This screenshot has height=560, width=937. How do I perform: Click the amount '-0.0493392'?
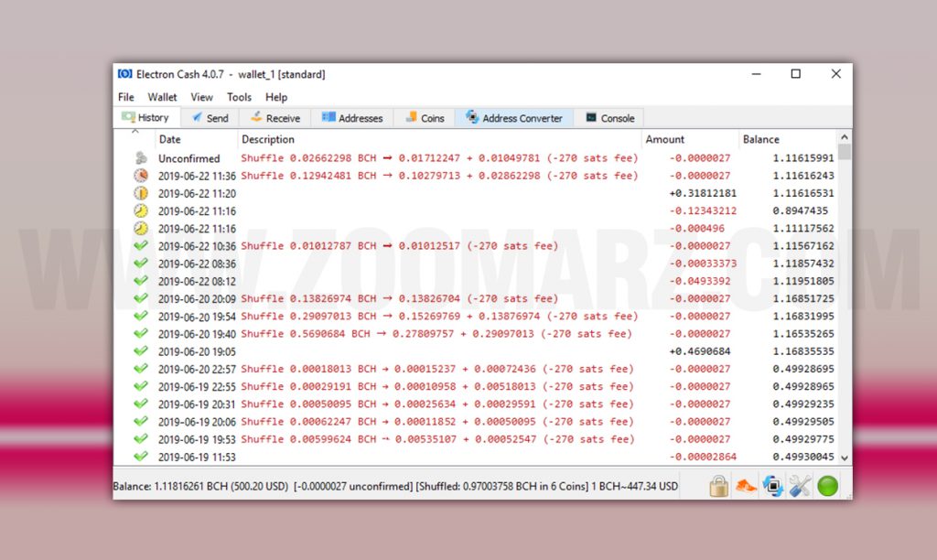[x=700, y=281]
